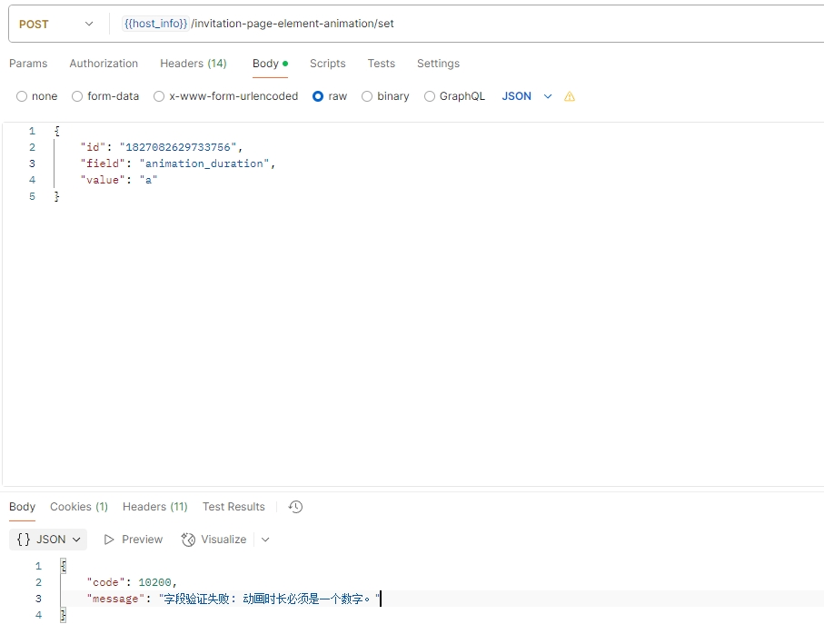This screenshot has height=644, width=824.
Task: Click the Visualize icon in response toolbar
Action: coord(189,540)
